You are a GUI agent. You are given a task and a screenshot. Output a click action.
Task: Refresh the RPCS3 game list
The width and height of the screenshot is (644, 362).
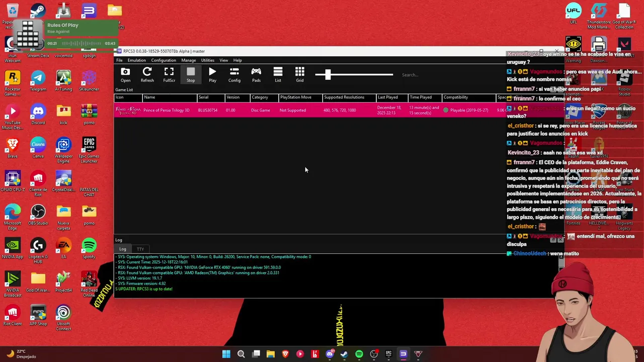147,75
